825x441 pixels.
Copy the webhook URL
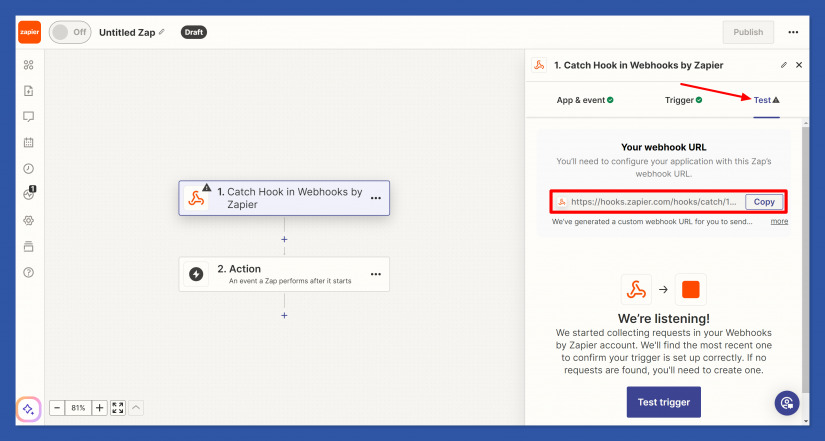[x=764, y=202]
